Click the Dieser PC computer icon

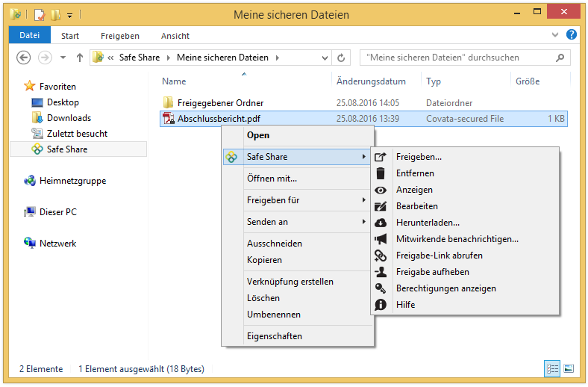(30, 212)
